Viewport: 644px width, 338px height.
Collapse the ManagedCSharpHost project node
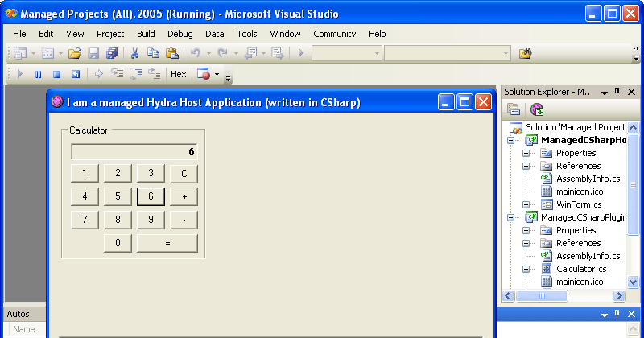pos(510,141)
